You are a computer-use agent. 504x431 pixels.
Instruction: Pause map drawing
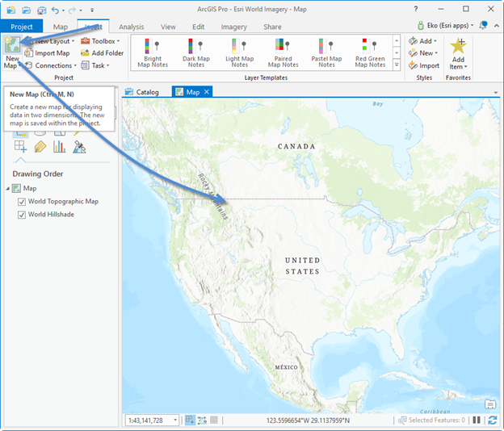point(477,420)
